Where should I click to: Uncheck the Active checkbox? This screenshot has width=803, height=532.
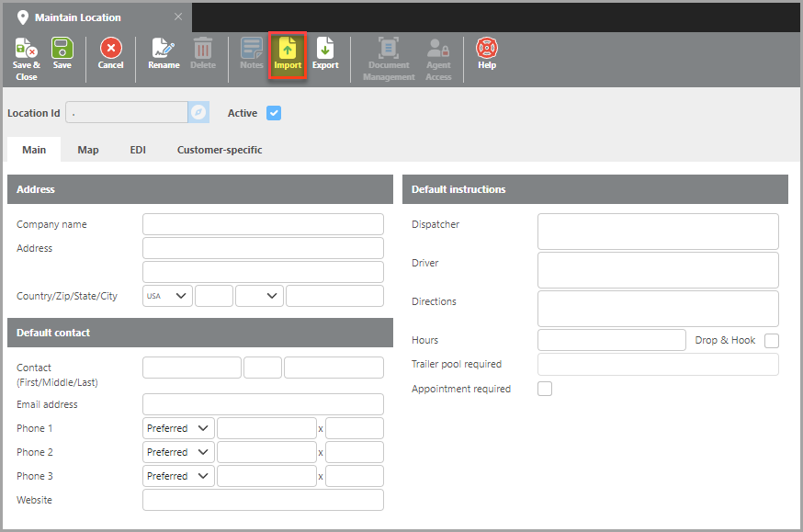[273, 113]
